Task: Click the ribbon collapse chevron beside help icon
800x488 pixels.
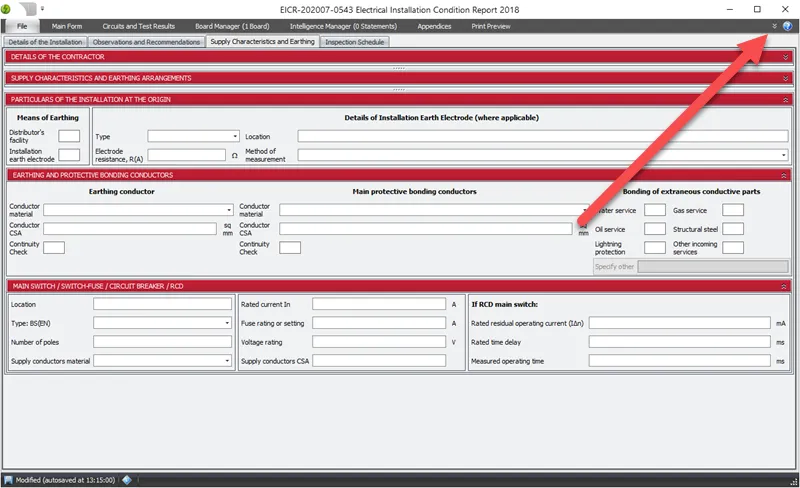Action: tap(775, 26)
